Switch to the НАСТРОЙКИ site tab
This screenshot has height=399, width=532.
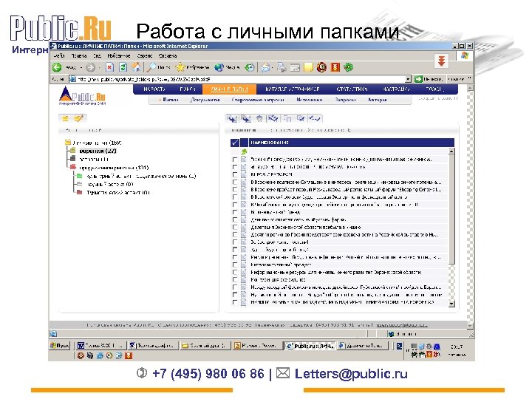396,89
